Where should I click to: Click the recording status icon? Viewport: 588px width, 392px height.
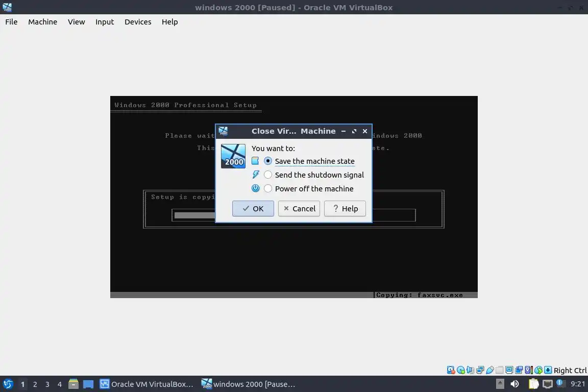[519, 370]
